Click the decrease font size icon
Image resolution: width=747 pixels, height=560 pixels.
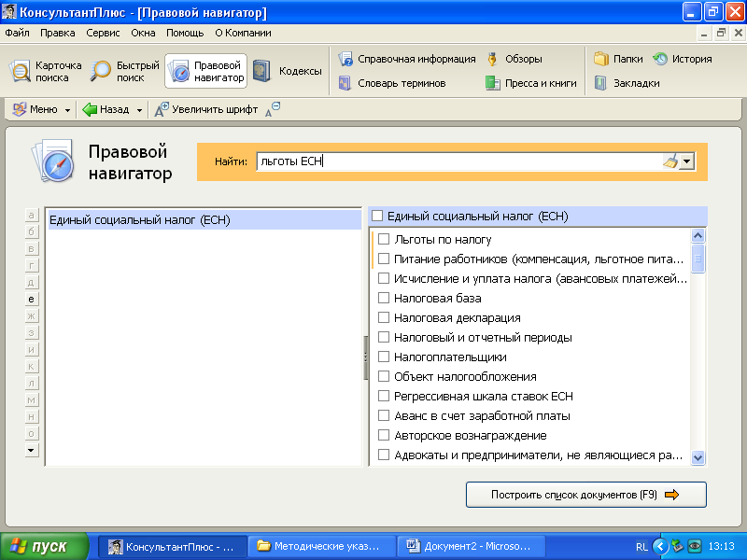[273, 109]
